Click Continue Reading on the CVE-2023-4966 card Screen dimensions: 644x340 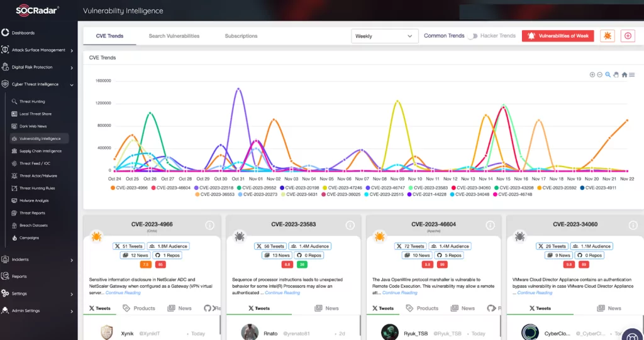point(123,293)
